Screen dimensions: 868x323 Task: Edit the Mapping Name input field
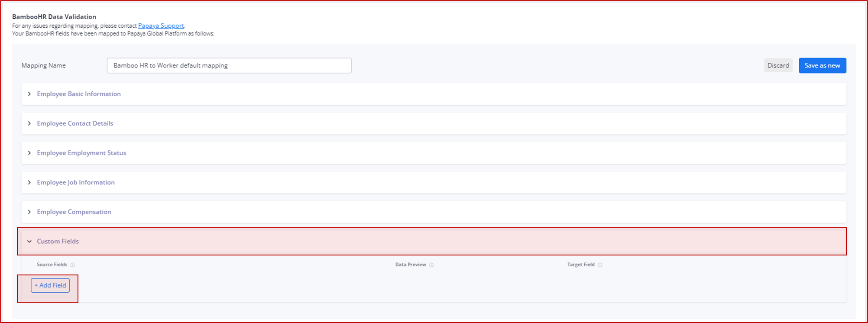(x=229, y=65)
